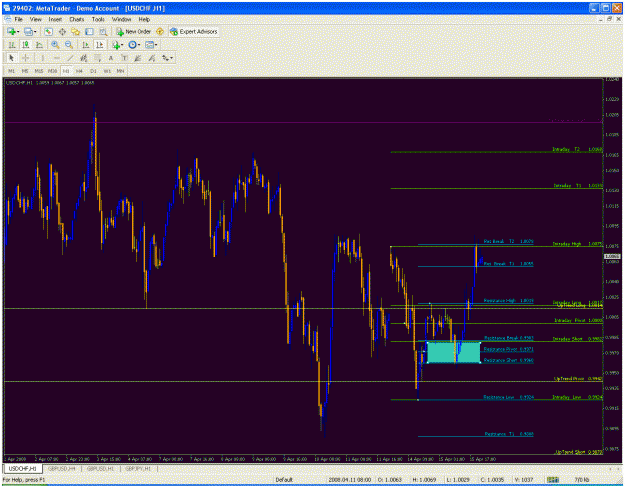
Task: Open the View menu
Action: tap(35, 19)
